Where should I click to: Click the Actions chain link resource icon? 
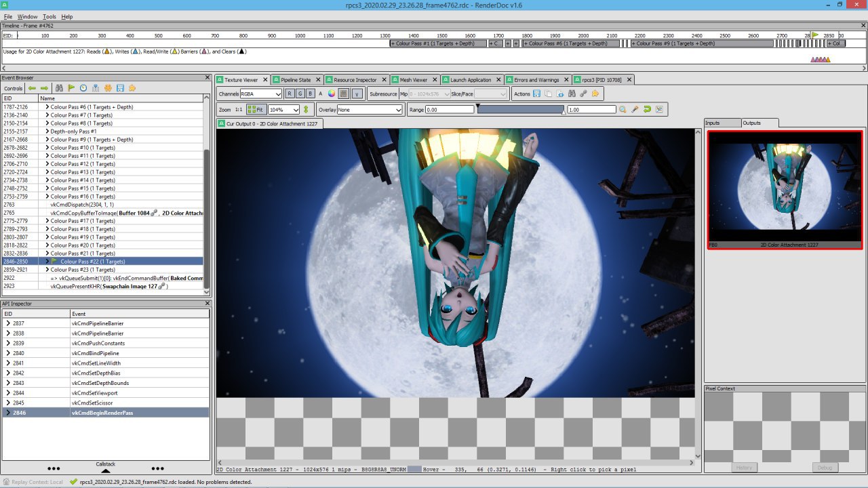[x=583, y=94]
